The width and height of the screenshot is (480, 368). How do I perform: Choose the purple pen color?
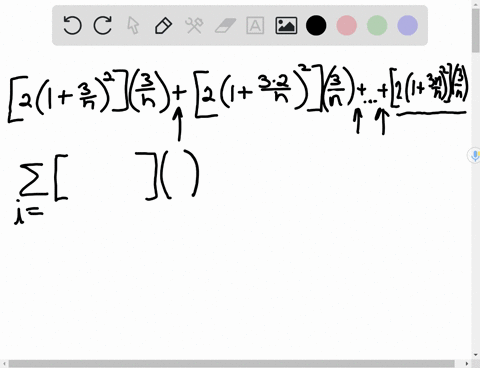click(x=408, y=25)
